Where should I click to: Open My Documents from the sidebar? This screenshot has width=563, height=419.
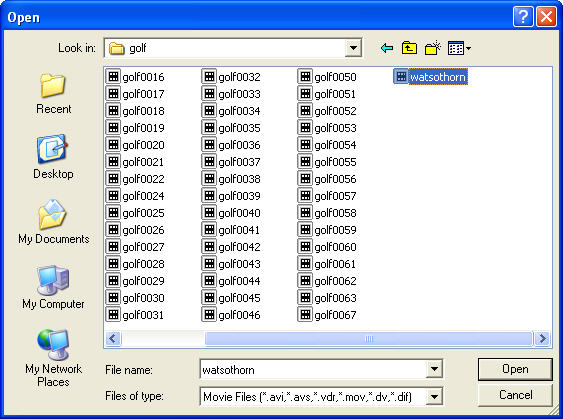point(53,222)
